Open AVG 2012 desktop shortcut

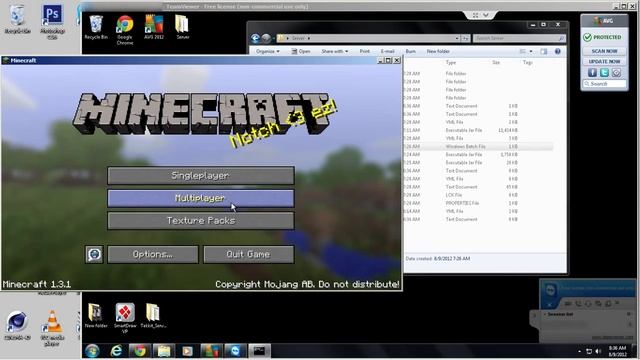point(154,27)
